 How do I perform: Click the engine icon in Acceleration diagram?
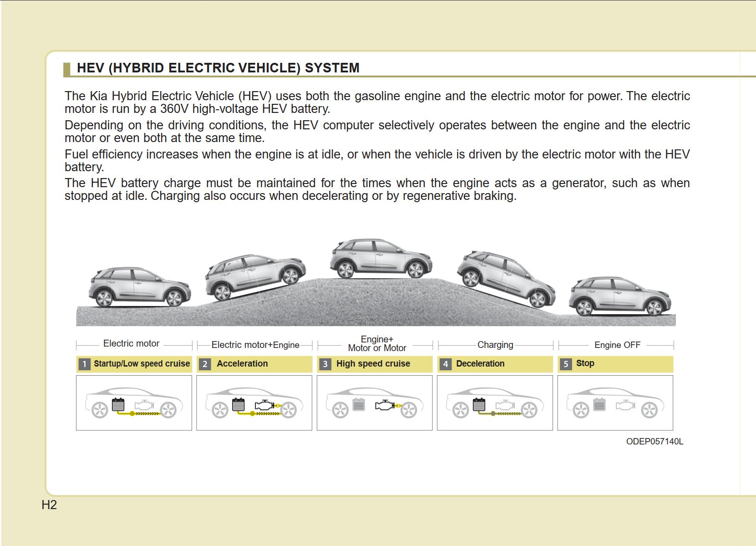pyautogui.click(x=265, y=405)
